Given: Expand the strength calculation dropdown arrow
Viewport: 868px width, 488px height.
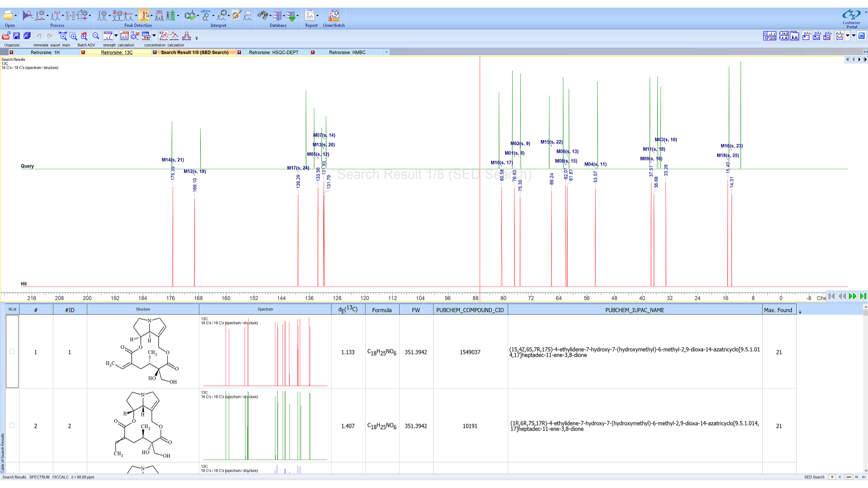Looking at the screenshot, I should click(x=116, y=35).
